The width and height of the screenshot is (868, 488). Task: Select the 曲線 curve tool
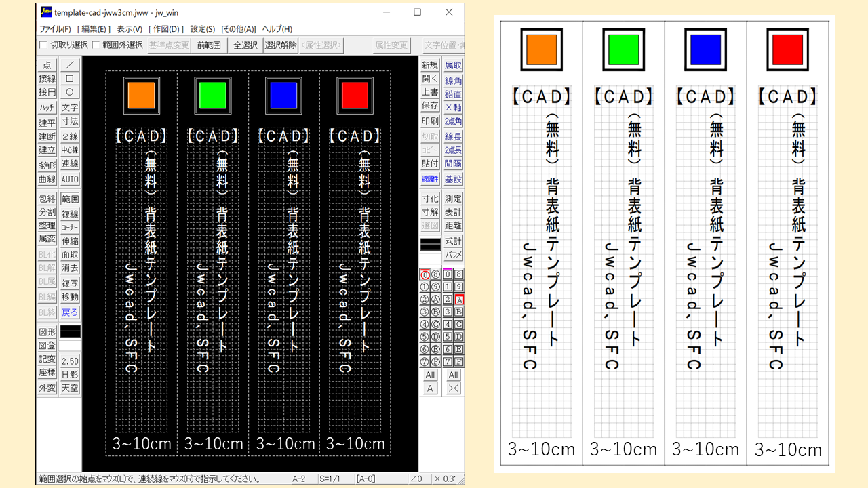(47, 180)
